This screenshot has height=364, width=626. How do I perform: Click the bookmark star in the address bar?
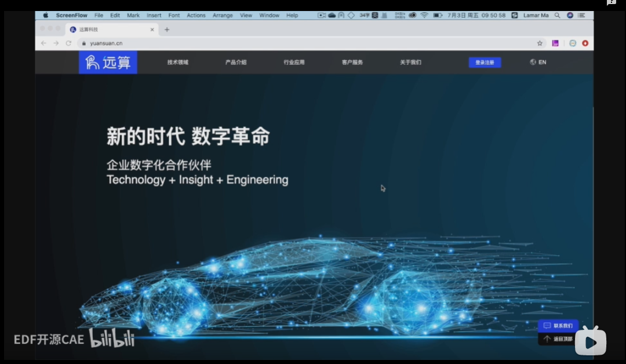[540, 43]
